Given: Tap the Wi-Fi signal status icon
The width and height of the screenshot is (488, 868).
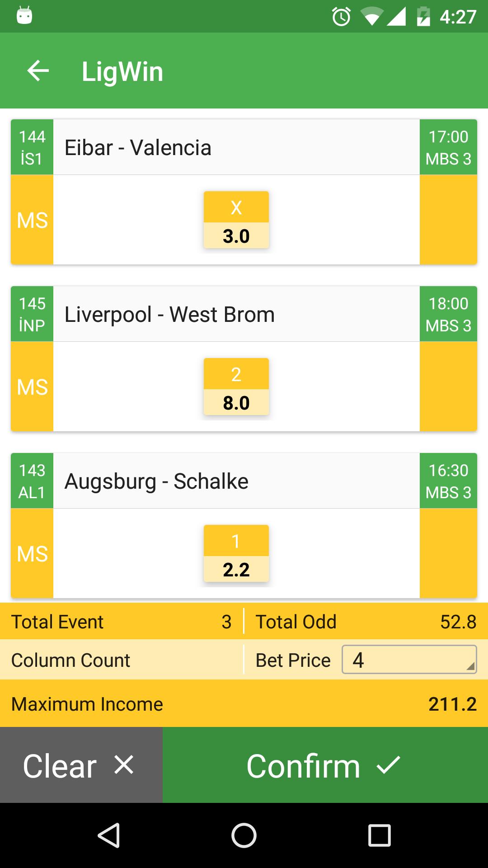Looking at the screenshot, I should coord(371,17).
